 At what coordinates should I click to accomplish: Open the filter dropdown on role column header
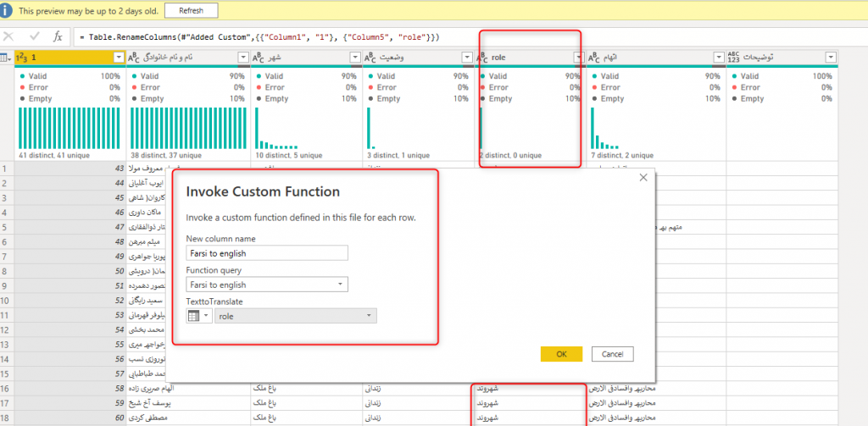(578, 57)
